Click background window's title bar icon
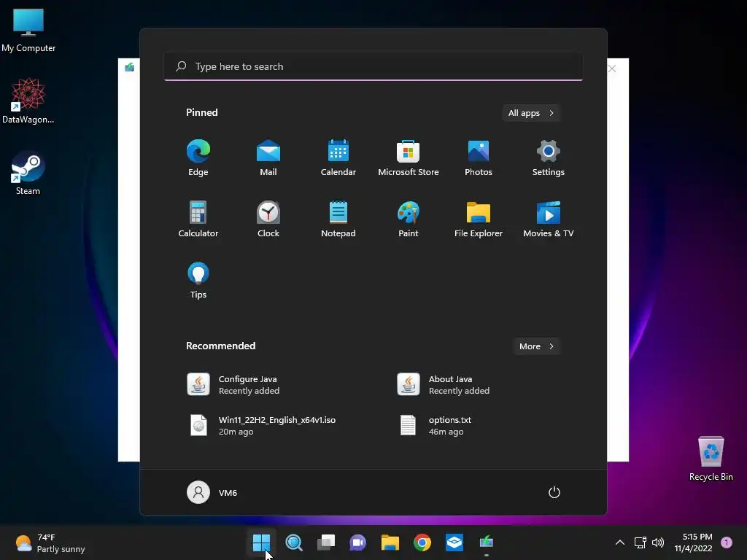 tap(130, 67)
